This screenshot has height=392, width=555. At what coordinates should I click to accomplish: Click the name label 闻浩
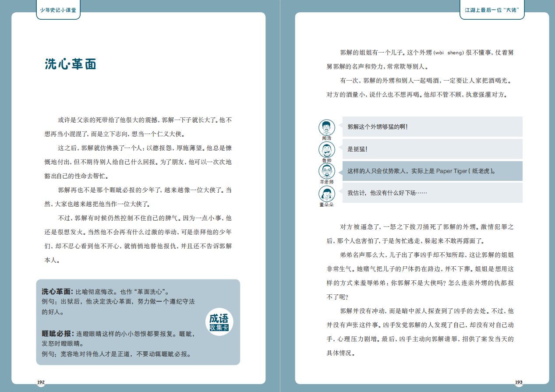326,138
